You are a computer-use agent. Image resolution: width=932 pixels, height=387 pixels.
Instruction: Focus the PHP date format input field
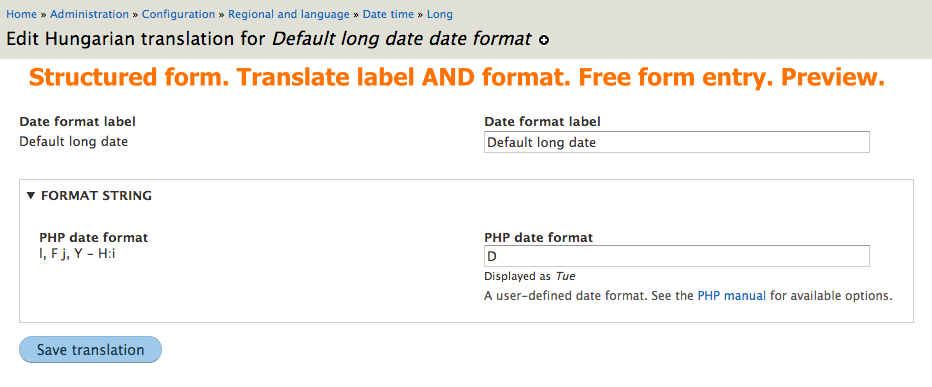click(x=676, y=256)
